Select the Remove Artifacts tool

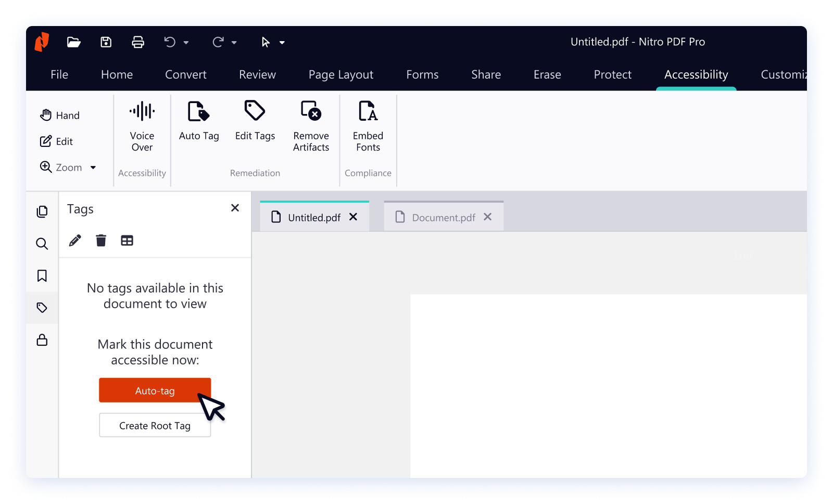(x=311, y=125)
